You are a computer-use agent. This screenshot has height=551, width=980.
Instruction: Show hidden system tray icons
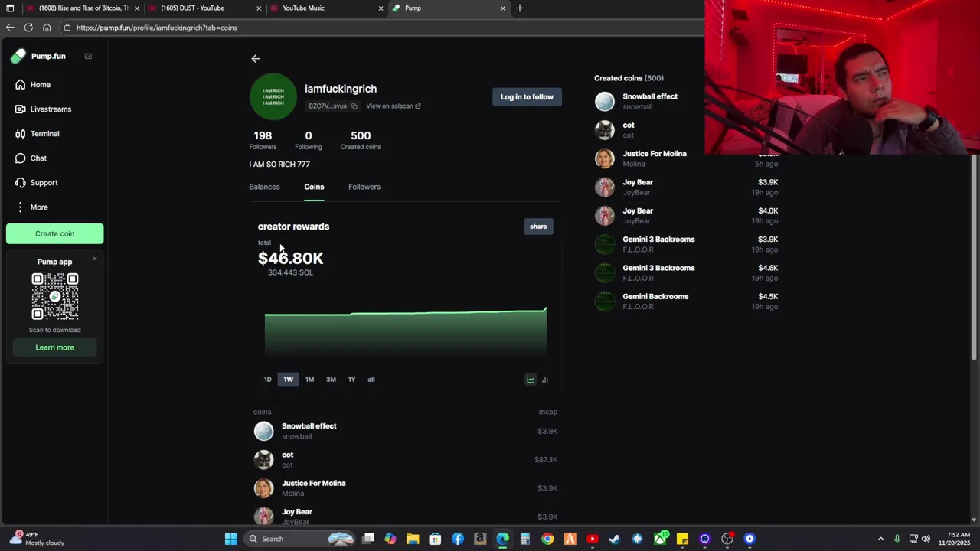click(880, 539)
